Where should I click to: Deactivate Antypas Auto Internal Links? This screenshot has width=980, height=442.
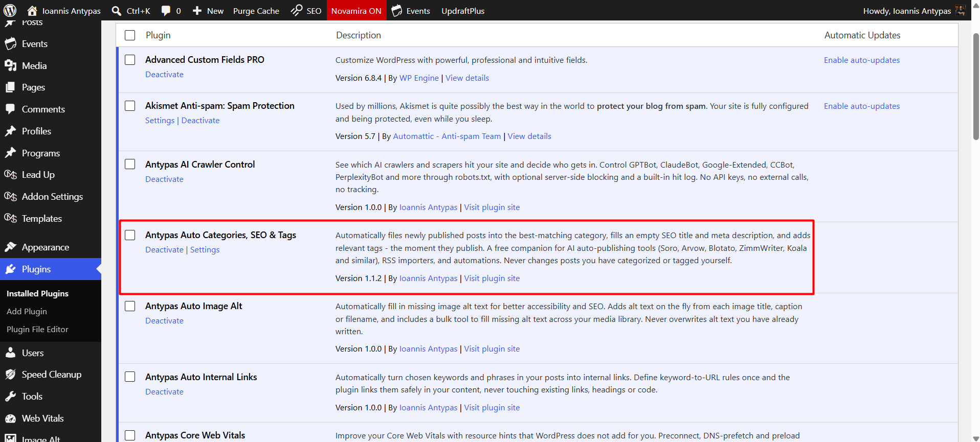pos(164,392)
